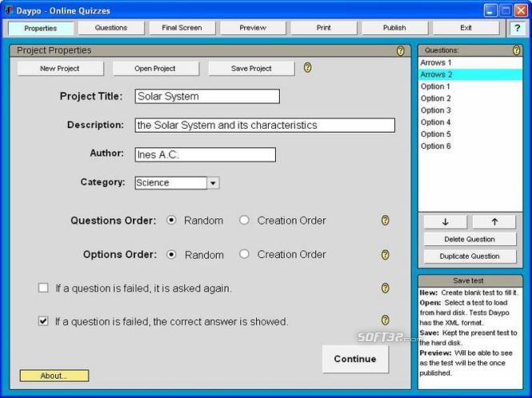The width and height of the screenshot is (532, 398).
Task: Click the Daypo app icon in title bar
Action: point(9,10)
